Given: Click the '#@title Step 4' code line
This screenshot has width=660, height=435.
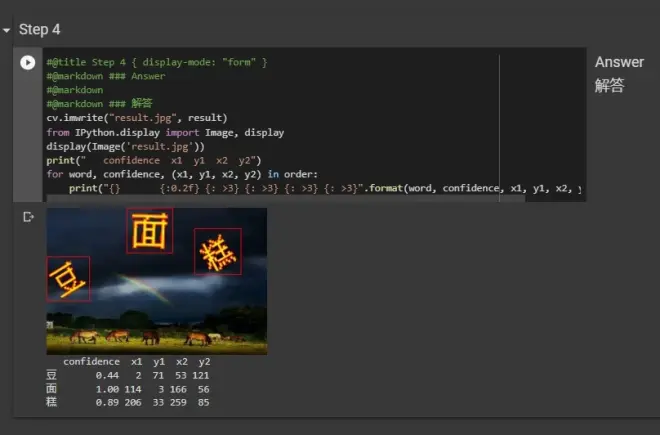Looking at the screenshot, I should [x=157, y=62].
